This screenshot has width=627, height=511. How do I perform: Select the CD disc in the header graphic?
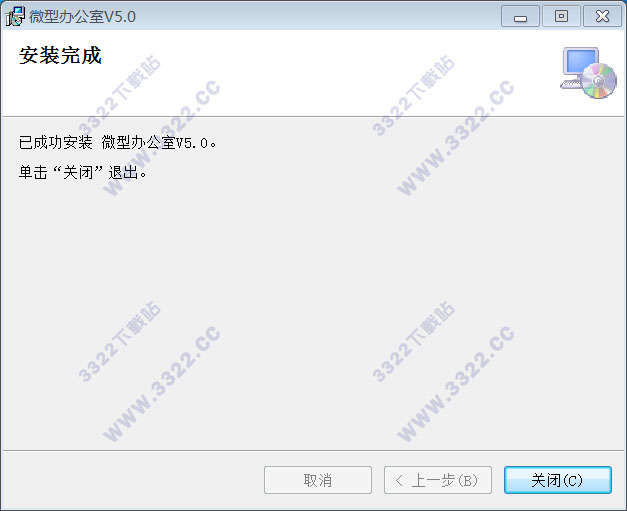click(599, 81)
